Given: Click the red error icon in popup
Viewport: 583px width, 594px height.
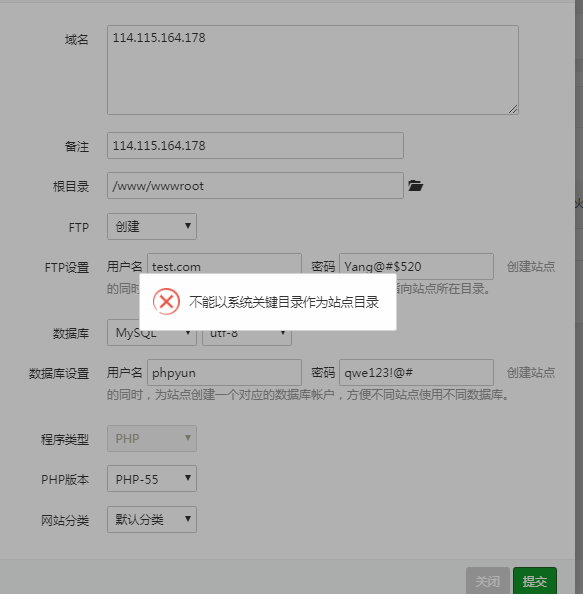Looking at the screenshot, I should coord(166,302).
